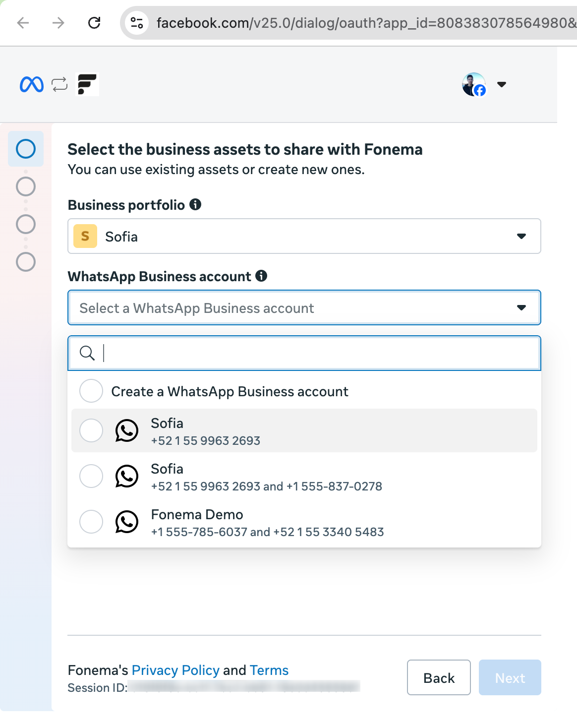Image resolution: width=577 pixels, height=728 pixels.
Task: Open the account switcher dropdown arrow
Action: pos(502,84)
